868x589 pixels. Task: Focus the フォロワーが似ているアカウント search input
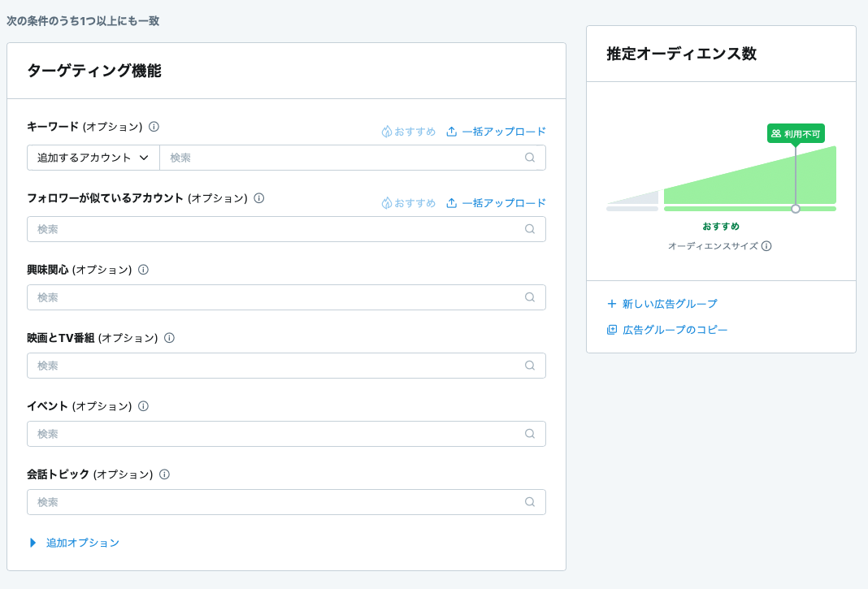coord(286,229)
